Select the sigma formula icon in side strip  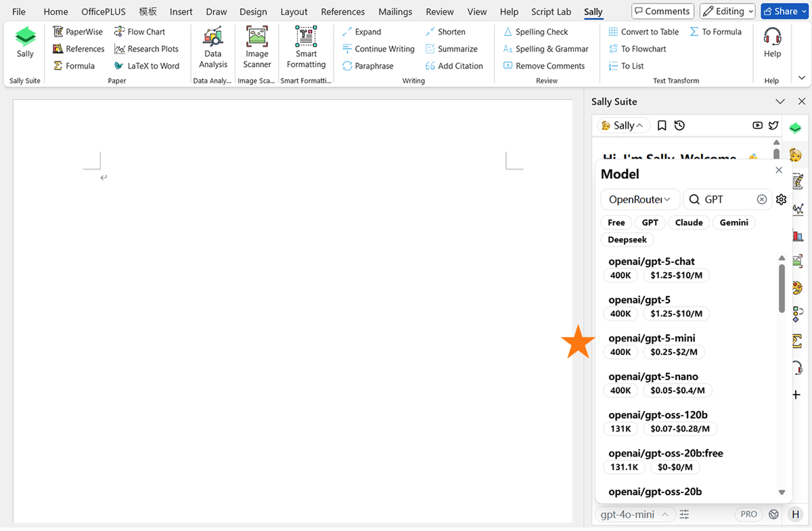click(x=796, y=341)
